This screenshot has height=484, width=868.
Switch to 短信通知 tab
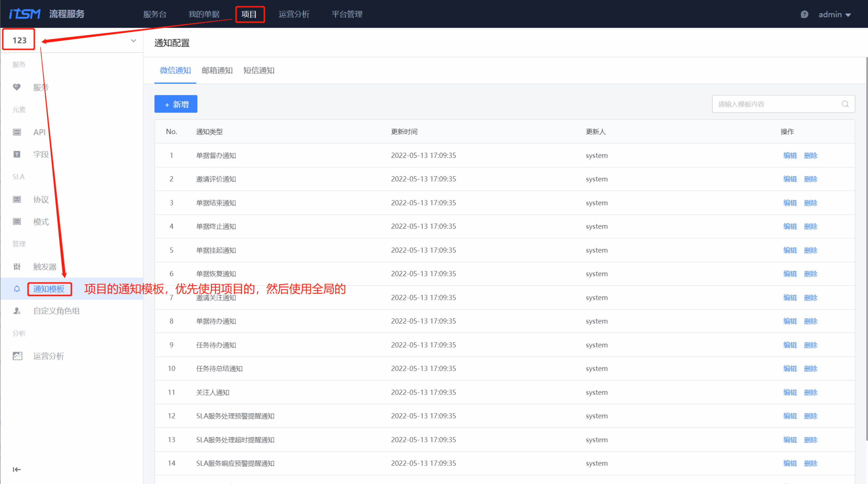[x=259, y=70]
